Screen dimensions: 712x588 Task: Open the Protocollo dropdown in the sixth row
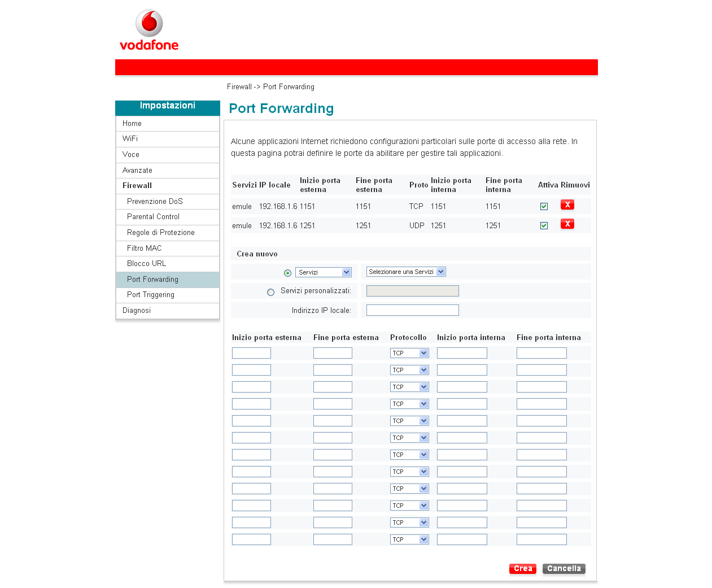coord(409,438)
